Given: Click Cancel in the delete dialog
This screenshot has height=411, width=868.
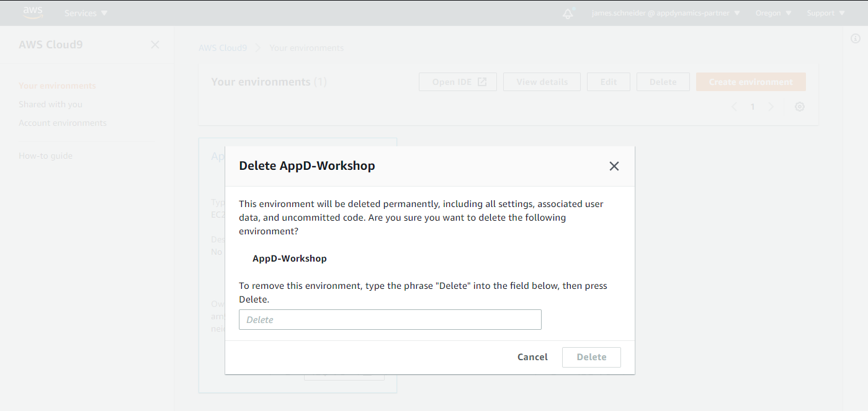Looking at the screenshot, I should coord(532,357).
